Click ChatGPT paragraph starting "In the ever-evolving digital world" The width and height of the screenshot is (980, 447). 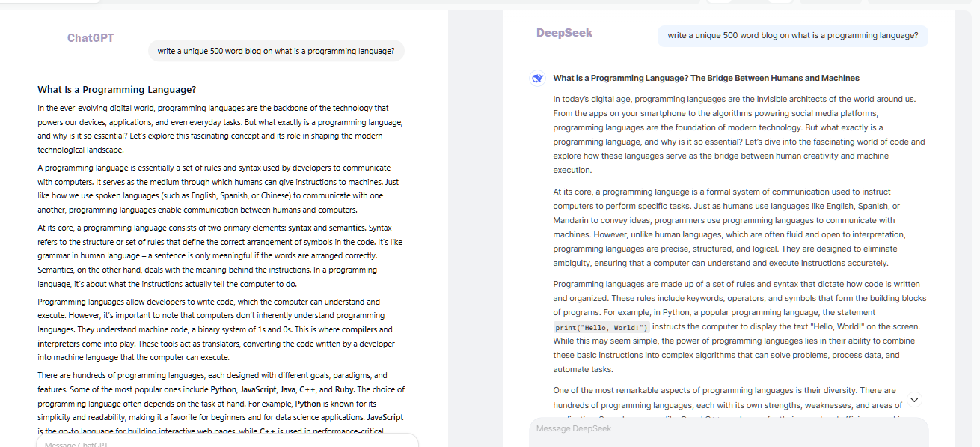(221, 129)
